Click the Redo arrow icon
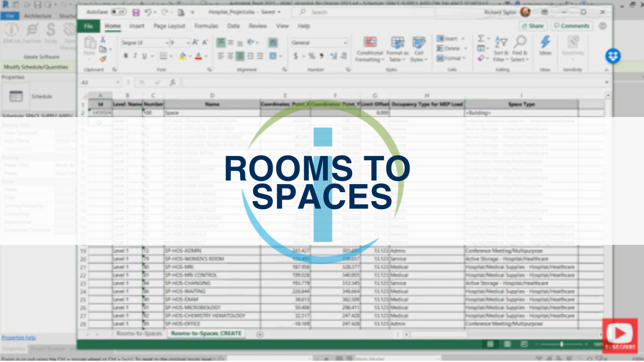The height and width of the screenshot is (362, 644). pos(165,12)
